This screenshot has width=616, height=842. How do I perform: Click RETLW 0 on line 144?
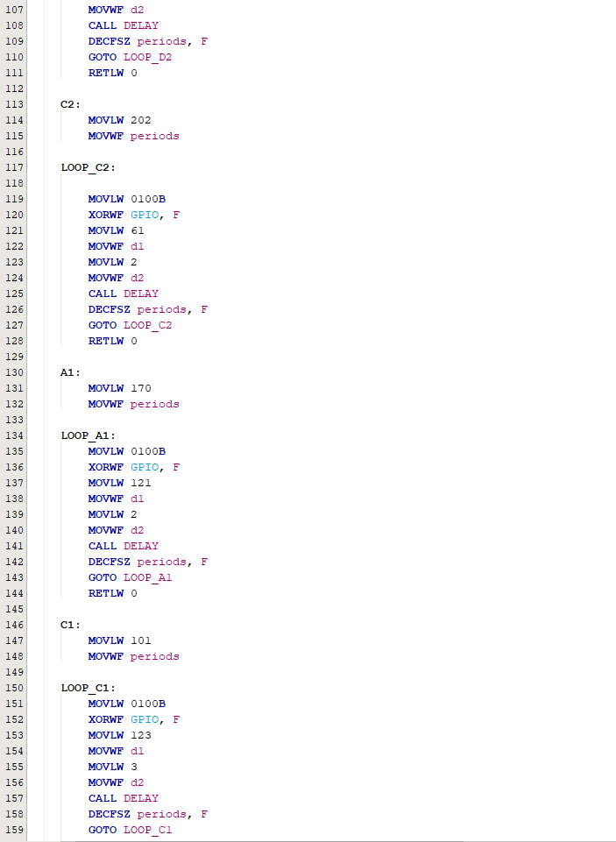pyautogui.click(x=112, y=593)
